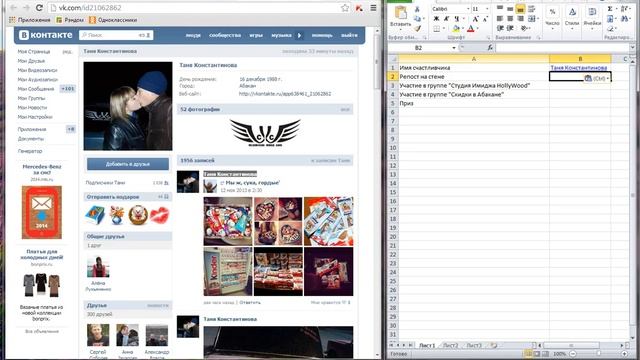Click the zoom out minus button in Excel
640x360 pixels.
click(x=573, y=353)
